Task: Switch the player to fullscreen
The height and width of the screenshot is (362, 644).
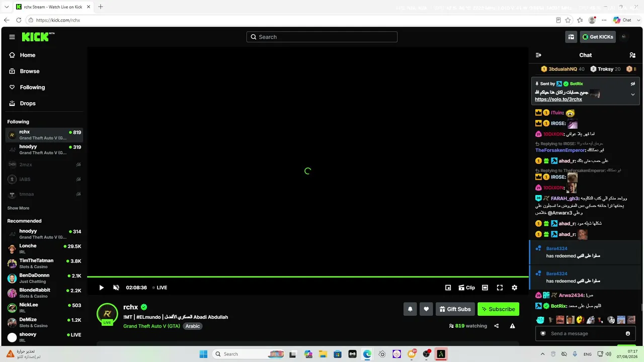Action: [x=500, y=288]
